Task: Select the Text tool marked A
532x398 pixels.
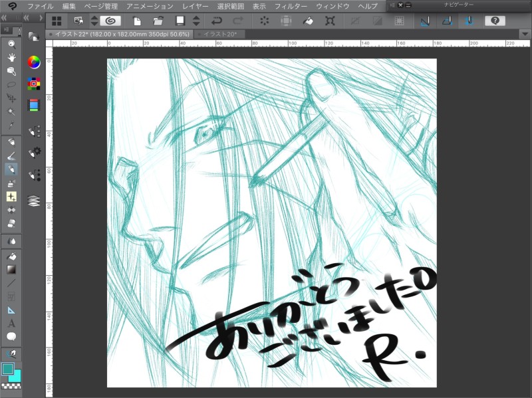Action: pos(11,323)
